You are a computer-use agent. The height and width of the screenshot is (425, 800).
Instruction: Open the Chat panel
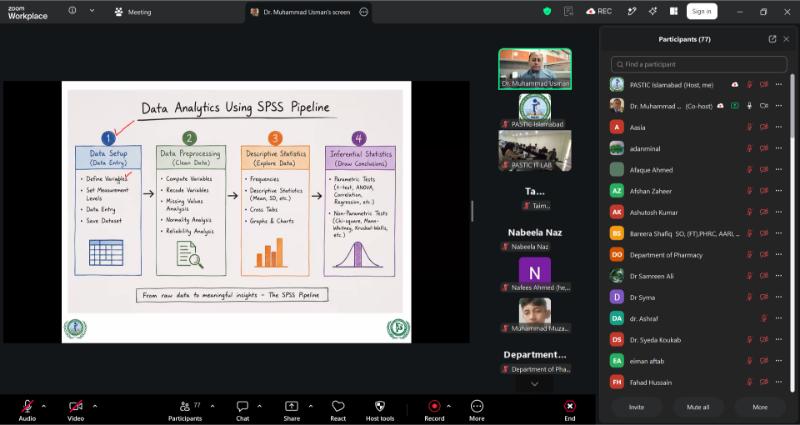tap(242, 411)
